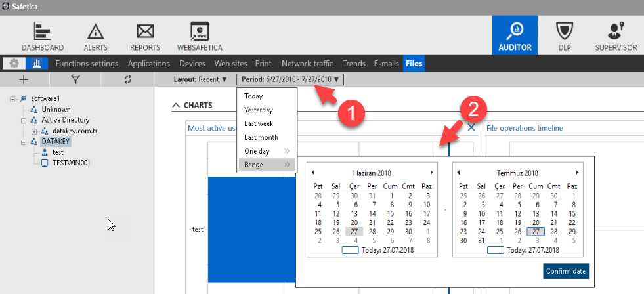Open Functions settings tab
The height and width of the screenshot is (294, 644).
coord(87,64)
